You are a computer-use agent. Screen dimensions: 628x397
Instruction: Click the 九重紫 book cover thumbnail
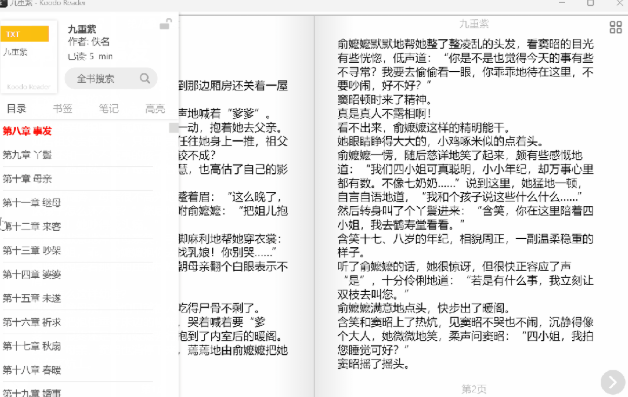[x=29, y=57]
